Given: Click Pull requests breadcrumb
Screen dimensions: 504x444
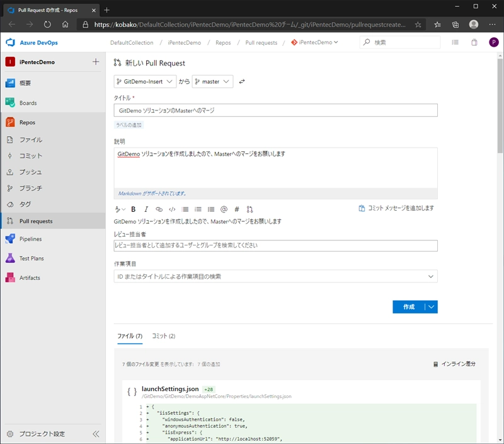Looking at the screenshot, I should 261,42.
